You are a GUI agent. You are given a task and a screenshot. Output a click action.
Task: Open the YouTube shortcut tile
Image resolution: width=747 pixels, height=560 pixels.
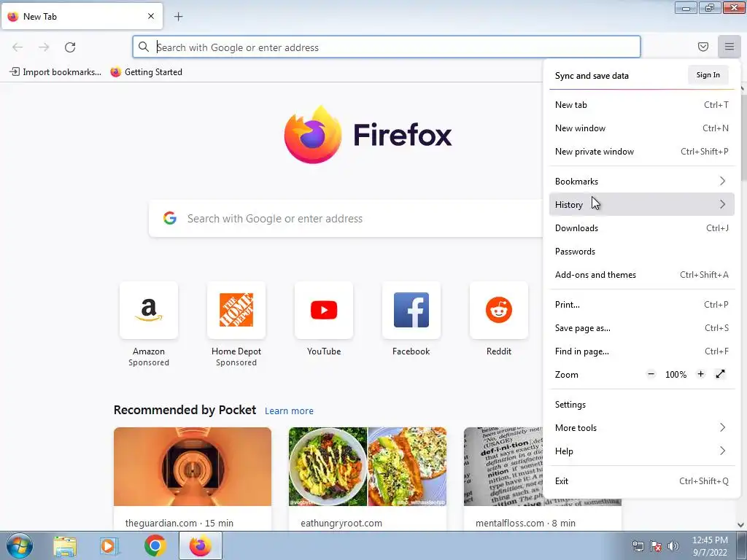pyautogui.click(x=324, y=310)
